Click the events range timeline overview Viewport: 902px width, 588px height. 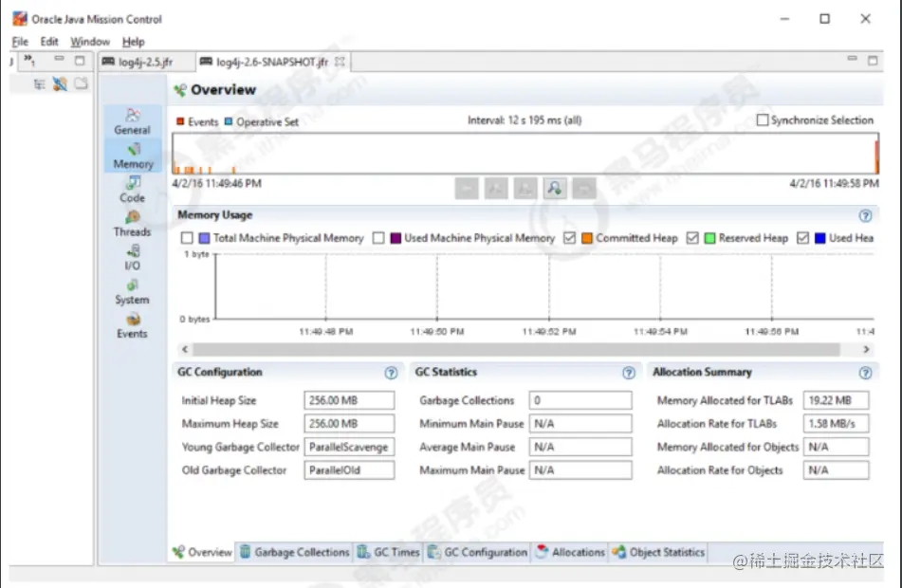525,154
